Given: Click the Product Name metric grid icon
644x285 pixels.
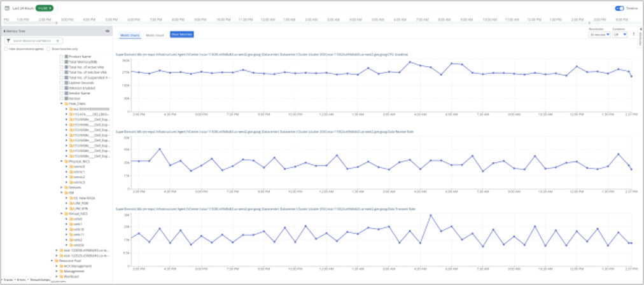Looking at the screenshot, I should tap(67, 56).
